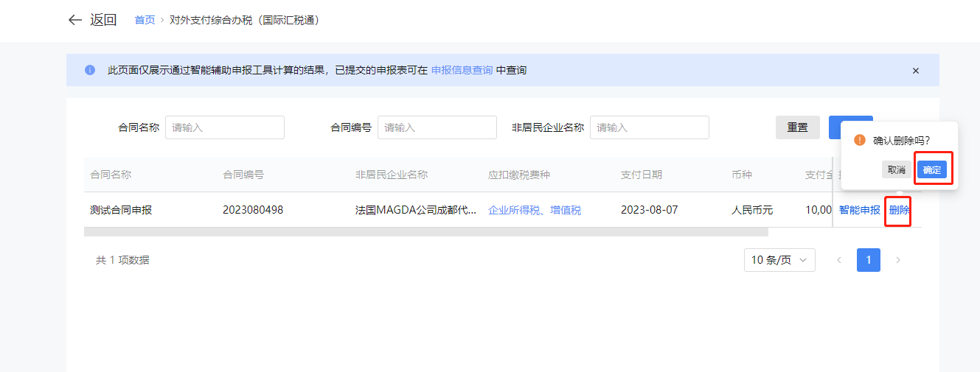This screenshot has width=980, height=372.
Task: Click the next page arrow
Action: pyautogui.click(x=898, y=260)
